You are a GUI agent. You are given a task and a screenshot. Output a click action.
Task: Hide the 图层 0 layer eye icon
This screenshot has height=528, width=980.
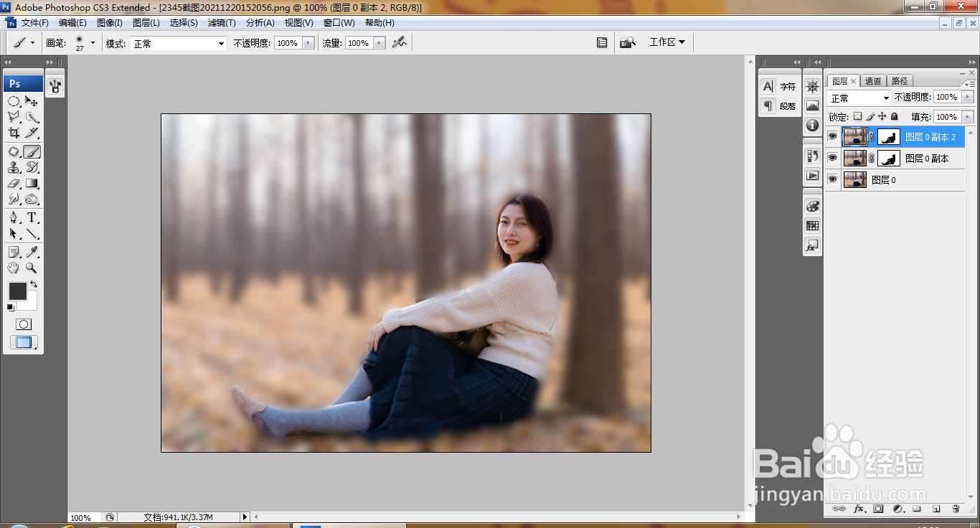[832, 179]
